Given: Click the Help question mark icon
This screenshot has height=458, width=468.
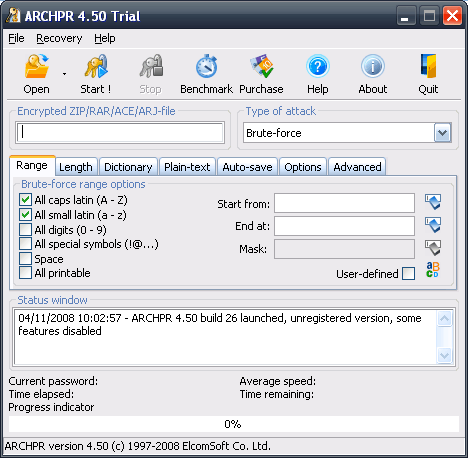Looking at the screenshot, I should pos(318,66).
